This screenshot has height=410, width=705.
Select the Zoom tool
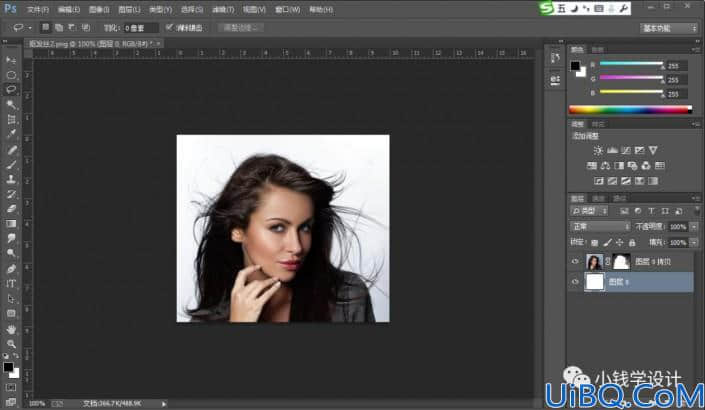tap(11, 344)
